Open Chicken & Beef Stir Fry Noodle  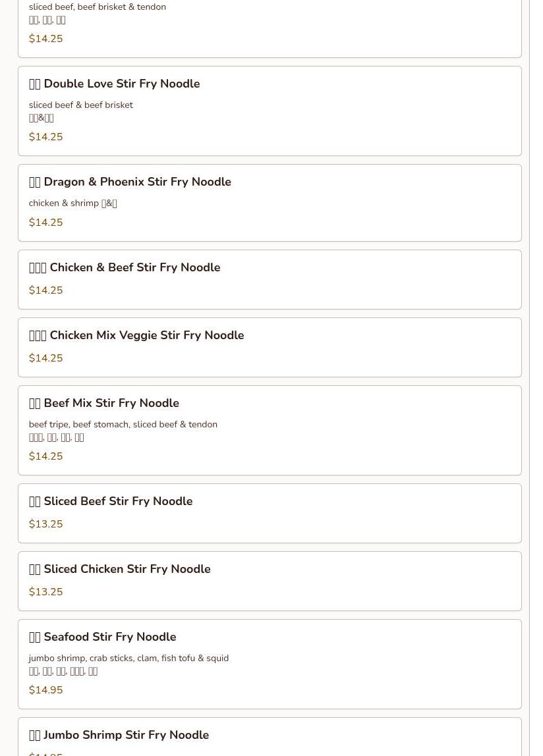[125, 267]
